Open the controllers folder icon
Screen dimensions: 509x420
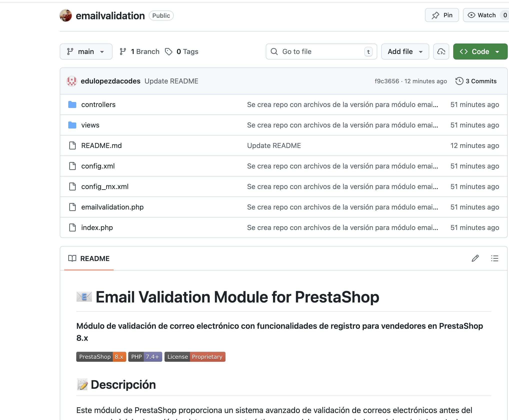pos(72,104)
